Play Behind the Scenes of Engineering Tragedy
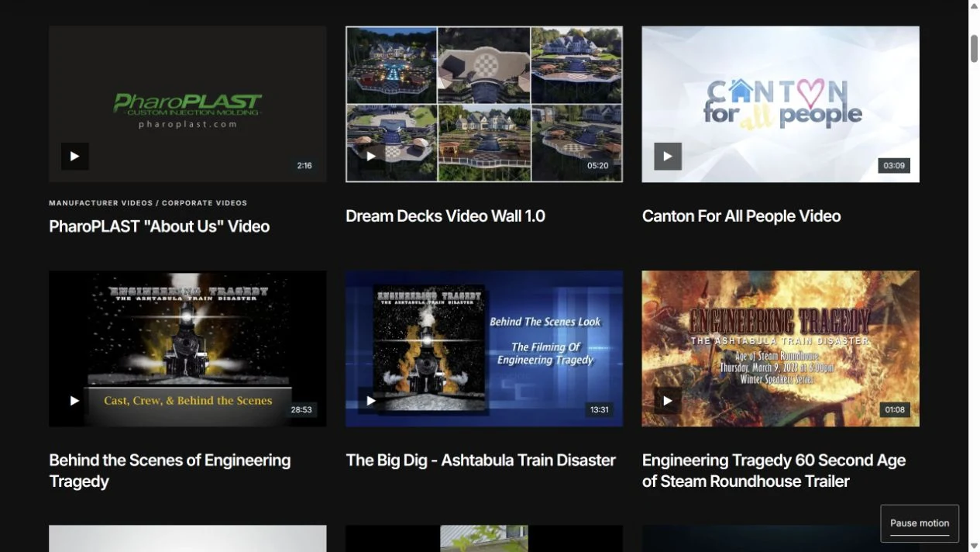 tap(75, 400)
